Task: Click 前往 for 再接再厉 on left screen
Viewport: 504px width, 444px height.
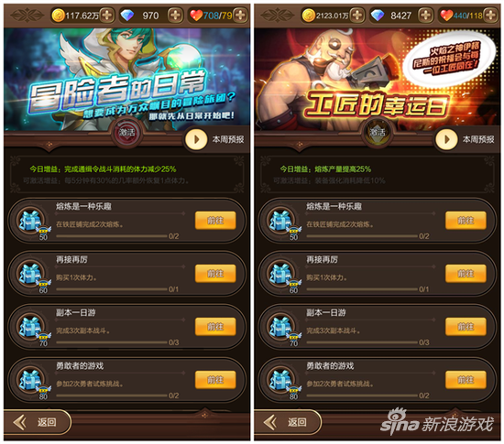Action: [x=215, y=274]
